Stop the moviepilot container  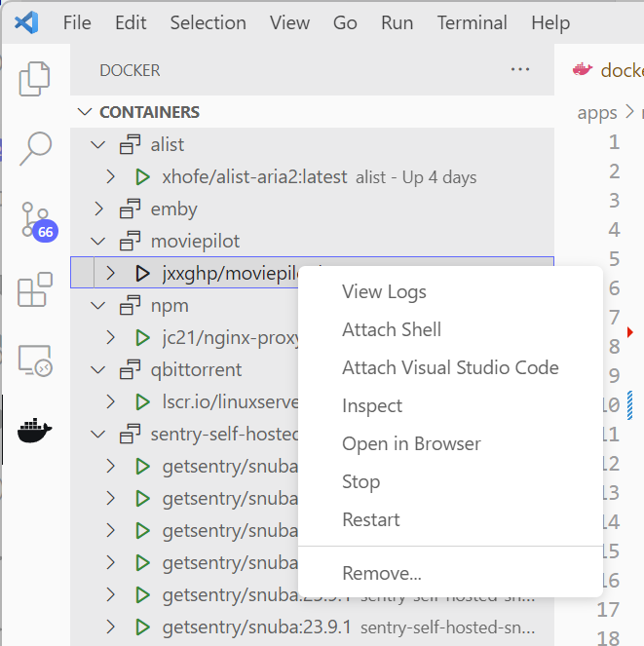click(x=360, y=481)
